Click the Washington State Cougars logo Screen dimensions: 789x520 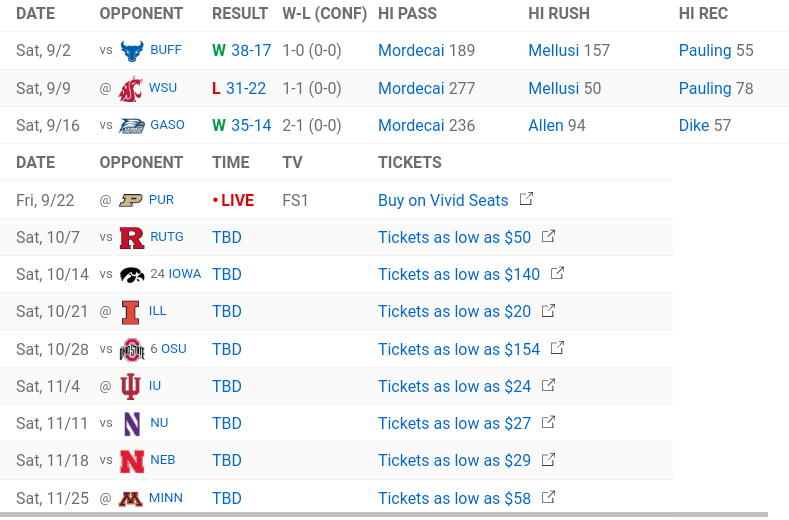click(131, 88)
